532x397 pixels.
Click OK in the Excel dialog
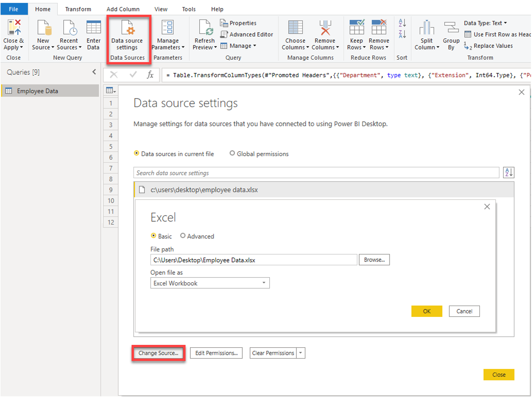click(426, 311)
